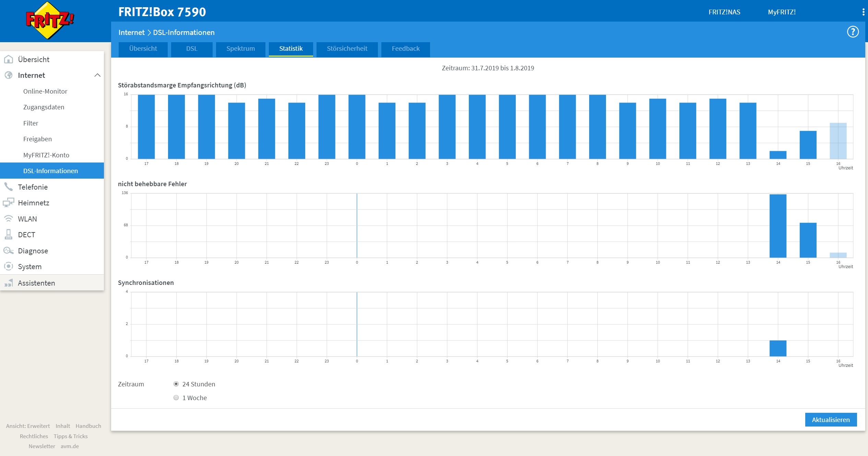Screen dimensions: 868x456
Task: Click the Störabstandsmarge Empfangsrichtung (dB) heading
Action: click(182, 85)
